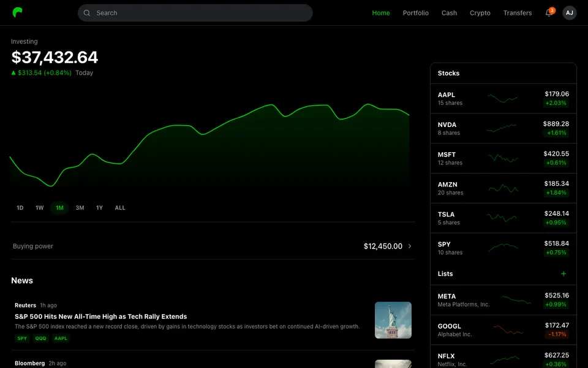Click the META sparkline chart
Screen dimensions: 588x368
[x=516, y=300]
